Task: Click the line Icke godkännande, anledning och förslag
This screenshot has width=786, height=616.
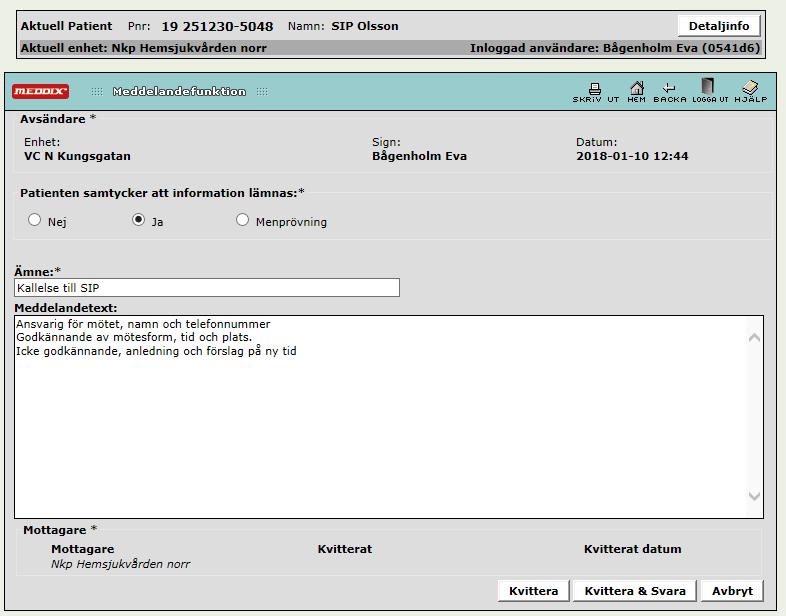Action: coord(156,351)
